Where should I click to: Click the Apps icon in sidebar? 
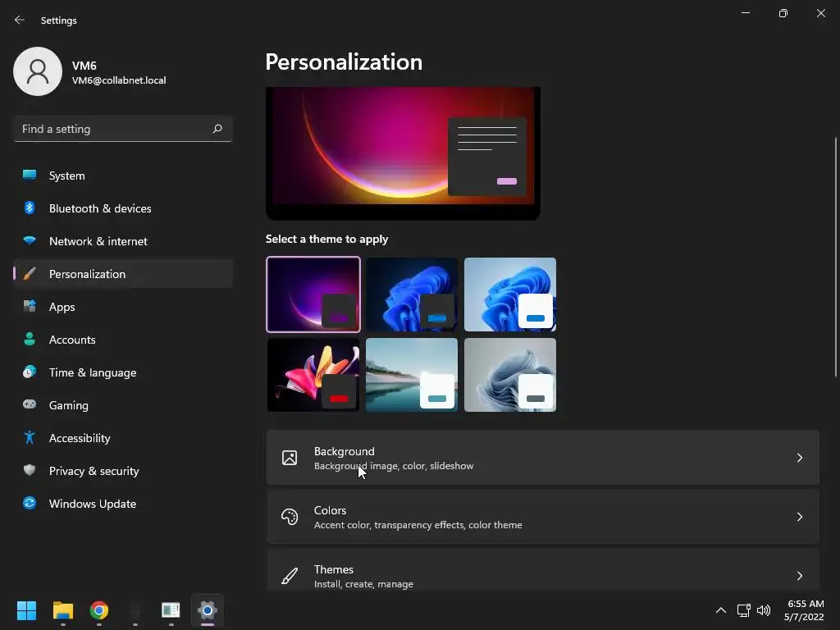pyautogui.click(x=30, y=307)
